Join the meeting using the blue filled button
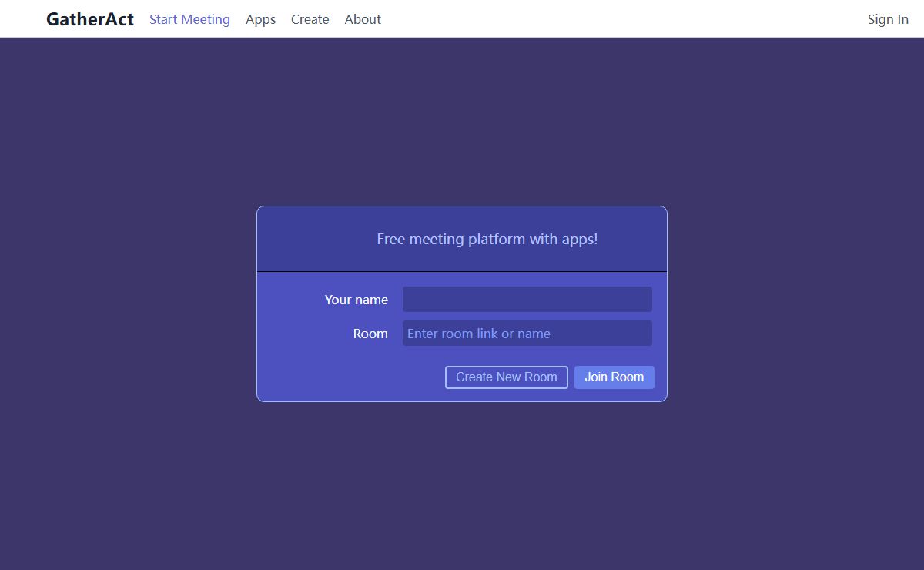This screenshot has width=924, height=570. (614, 377)
